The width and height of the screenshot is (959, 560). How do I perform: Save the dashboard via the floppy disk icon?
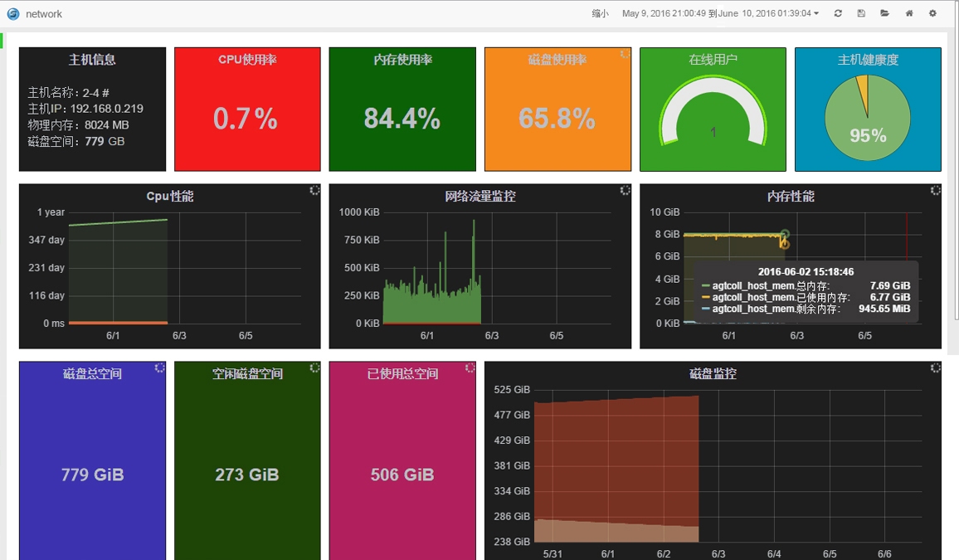coord(861,13)
